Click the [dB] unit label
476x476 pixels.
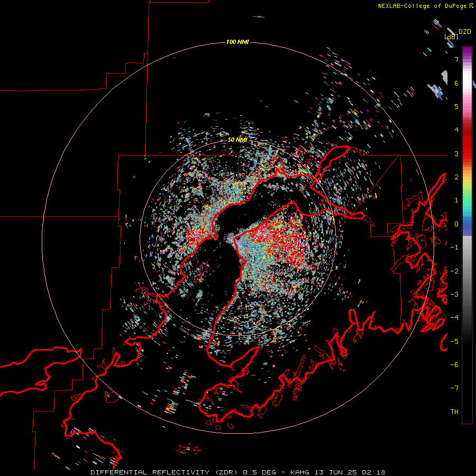tap(452, 37)
